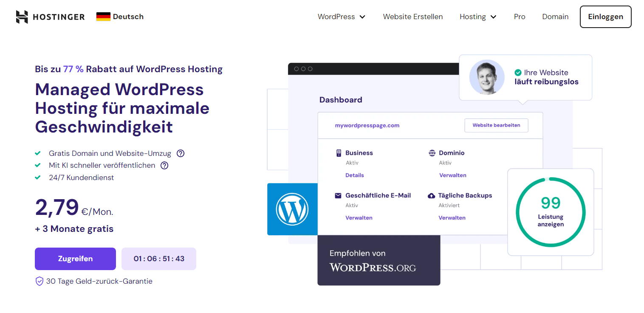Open the Domain navigation item

555,17
